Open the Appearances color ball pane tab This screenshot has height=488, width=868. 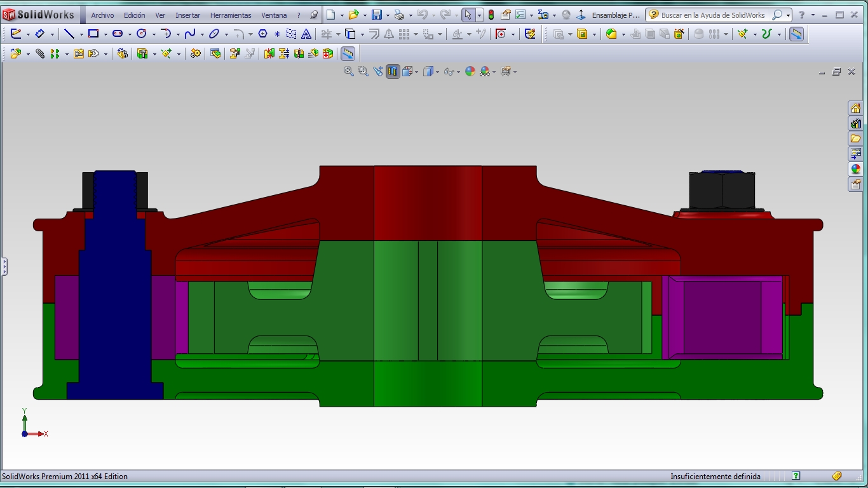(855, 169)
